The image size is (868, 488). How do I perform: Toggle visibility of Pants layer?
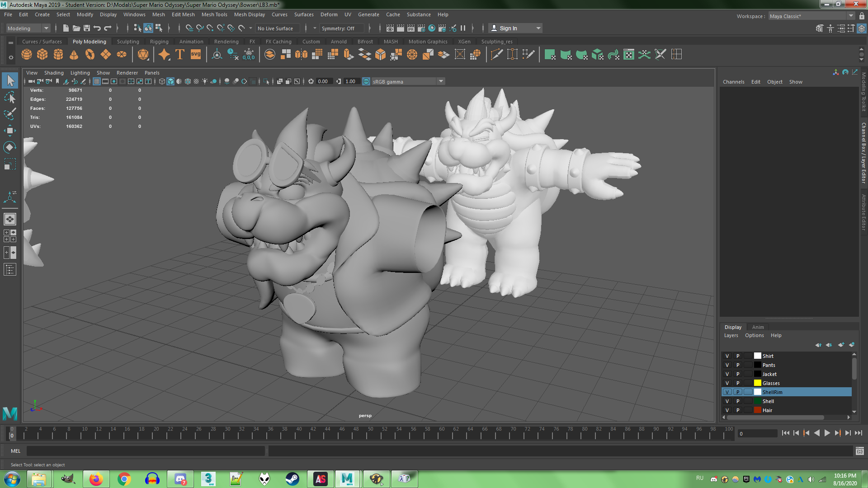(x=727, y=365)
